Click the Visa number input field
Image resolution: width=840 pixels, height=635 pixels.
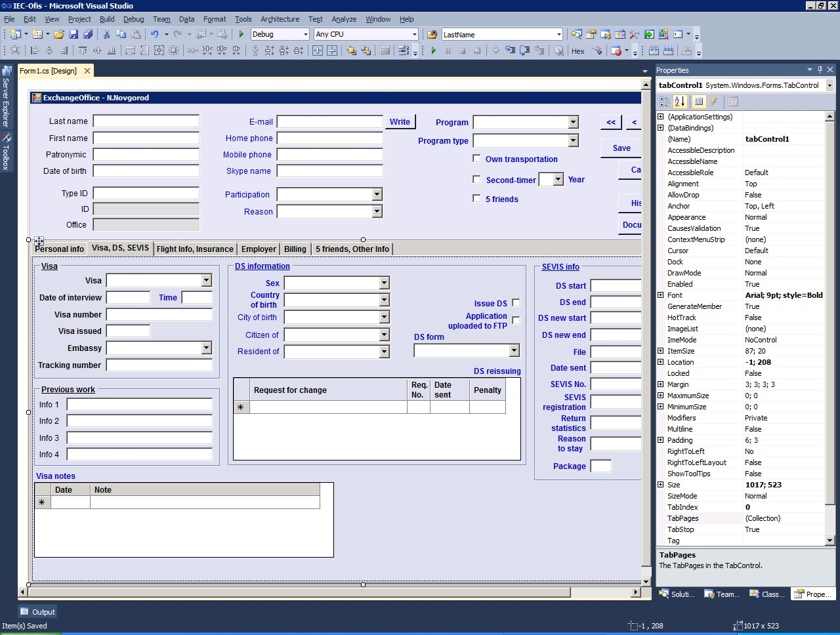pyautogui.click(x=159, y=314)
